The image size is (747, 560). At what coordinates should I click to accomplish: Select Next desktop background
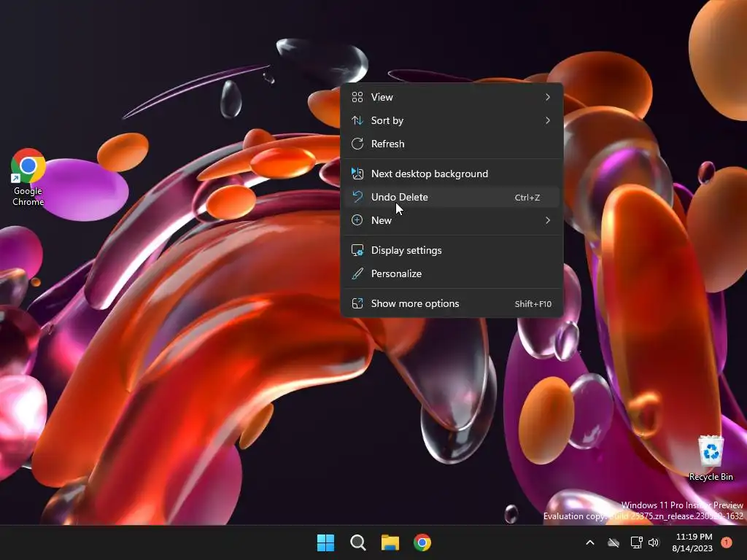pyautogui.click(x=452, y=174)
